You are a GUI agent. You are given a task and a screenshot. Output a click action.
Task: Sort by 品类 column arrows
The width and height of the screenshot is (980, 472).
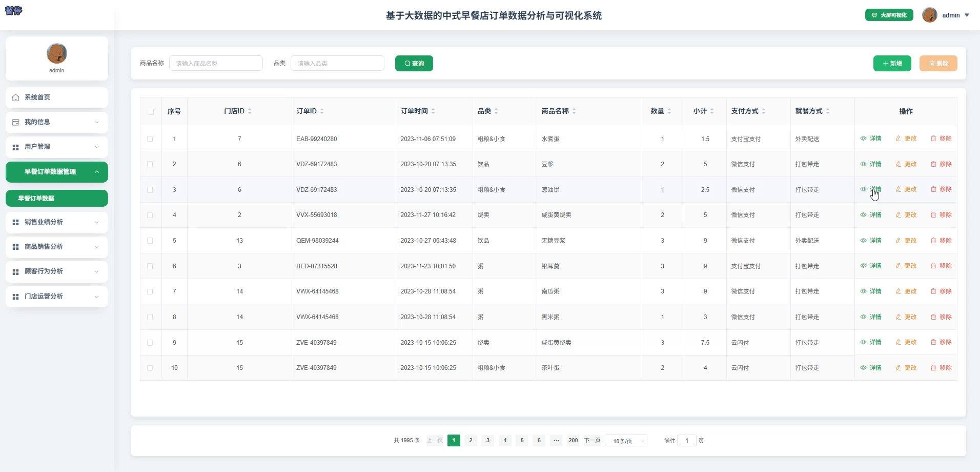tap(496, 111)
